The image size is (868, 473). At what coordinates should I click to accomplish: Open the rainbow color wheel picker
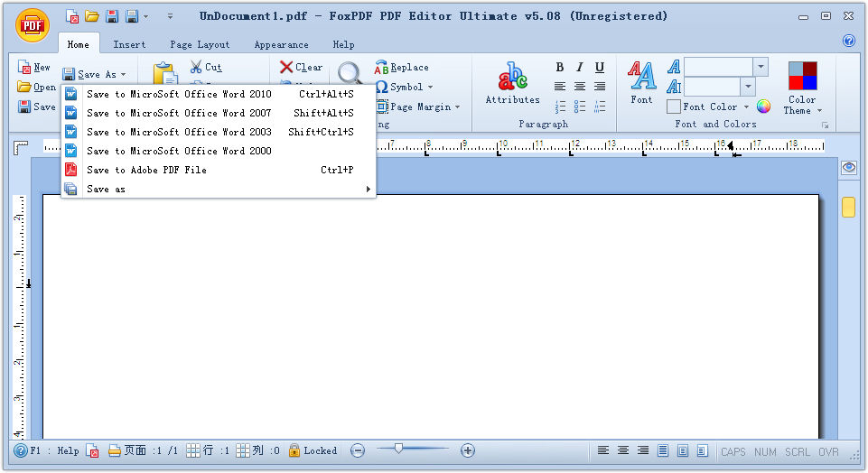[763, 107]
